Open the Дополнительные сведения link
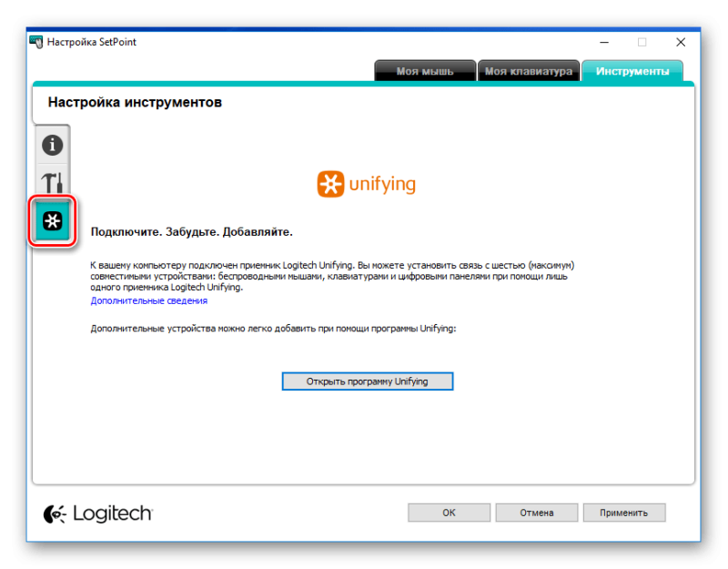The width and height of the screenshot is (728, 569). pos(148,300)
